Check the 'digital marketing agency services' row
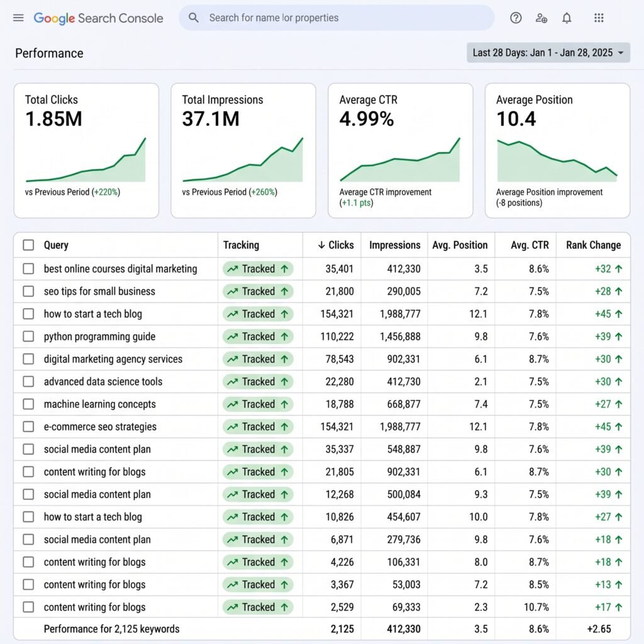The image size is (644, 644). (x=28, y=359)
